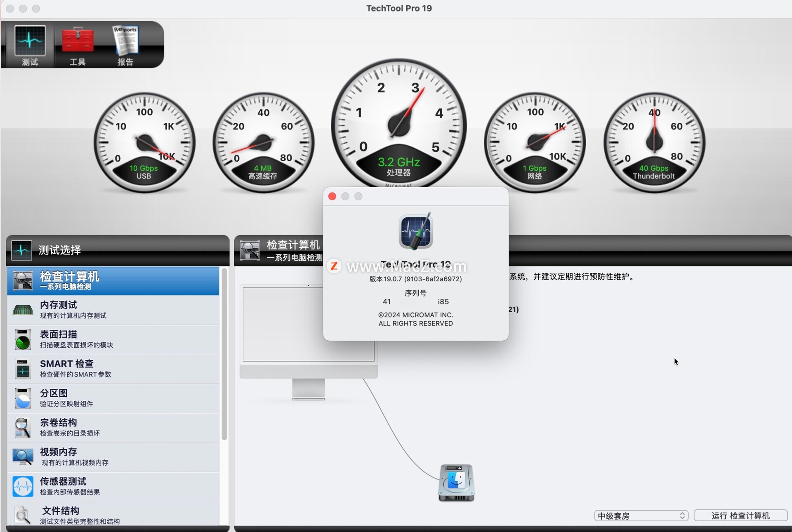Screen dimensions: 792x532
Task: Click the ©2024 MICROMAT INC. copyright text
Action: click(x=416, y=315)
